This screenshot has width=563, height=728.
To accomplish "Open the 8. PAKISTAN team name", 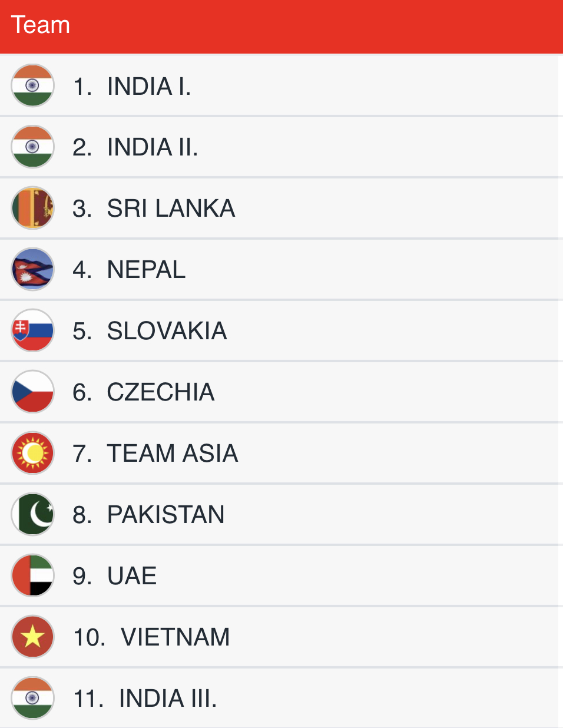I will click(148, 515).
